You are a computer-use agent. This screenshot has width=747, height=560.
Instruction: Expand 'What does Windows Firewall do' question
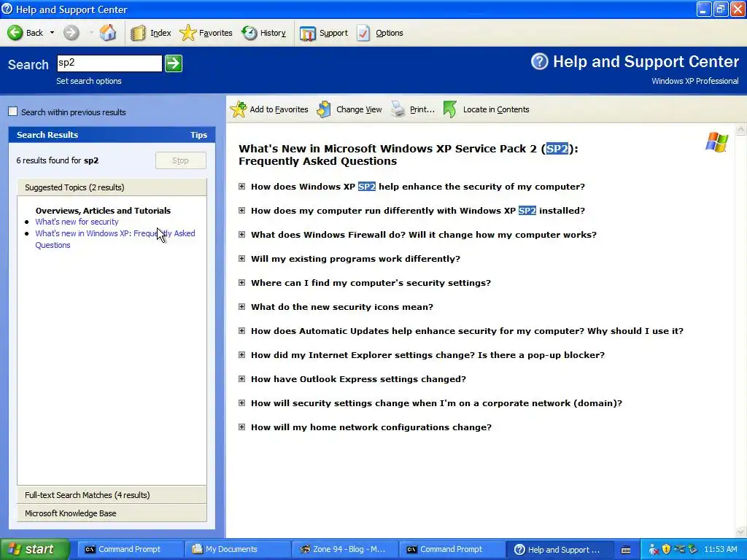tap(241, 234)
